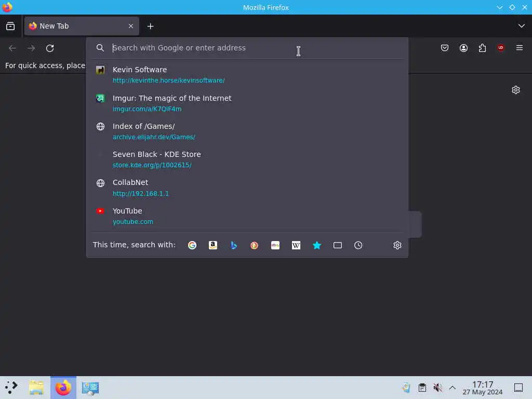This screenshot has width=532, height=399.
Task: Search this time with eBay
Action: 275,245
